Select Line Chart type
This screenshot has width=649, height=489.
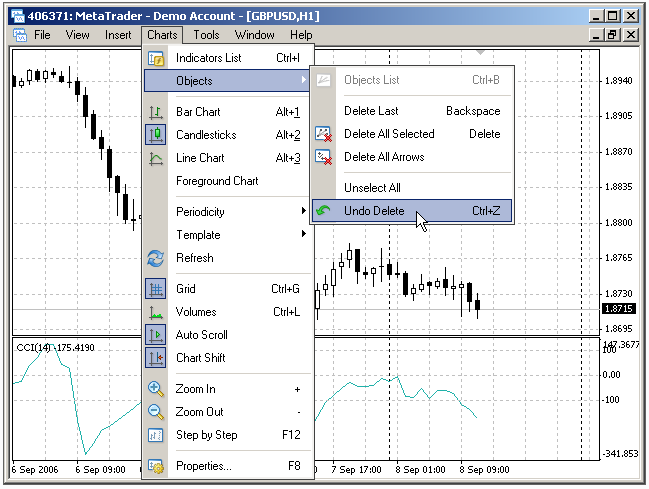tap(228, 158)
